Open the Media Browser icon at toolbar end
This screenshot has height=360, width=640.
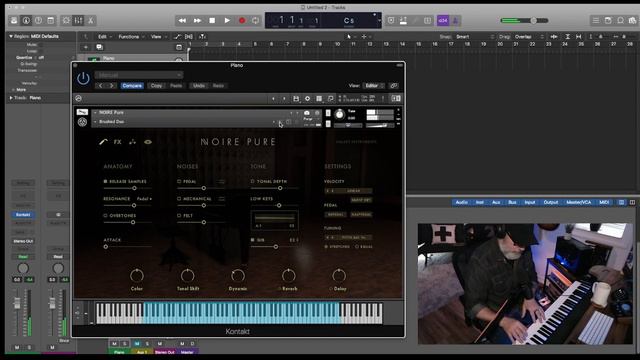coord(632,20)
